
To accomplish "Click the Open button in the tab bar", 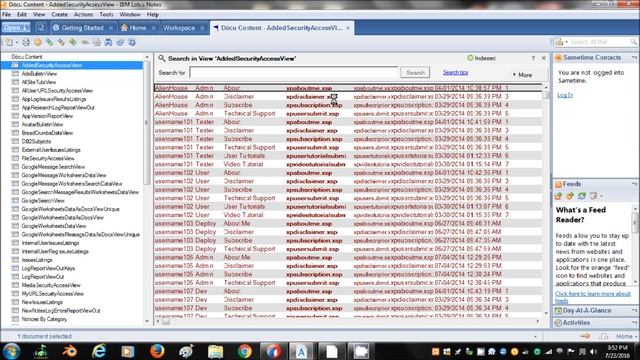I will coord(16,28).
